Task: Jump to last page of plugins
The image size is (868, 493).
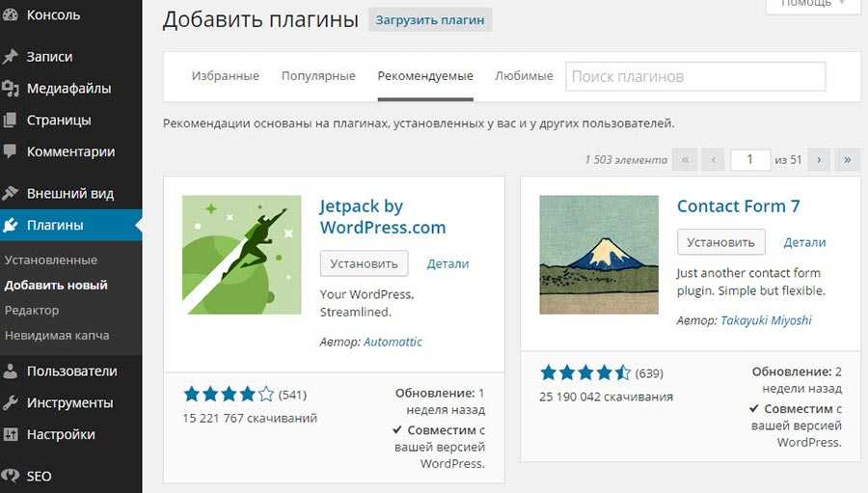Action: 848,159
